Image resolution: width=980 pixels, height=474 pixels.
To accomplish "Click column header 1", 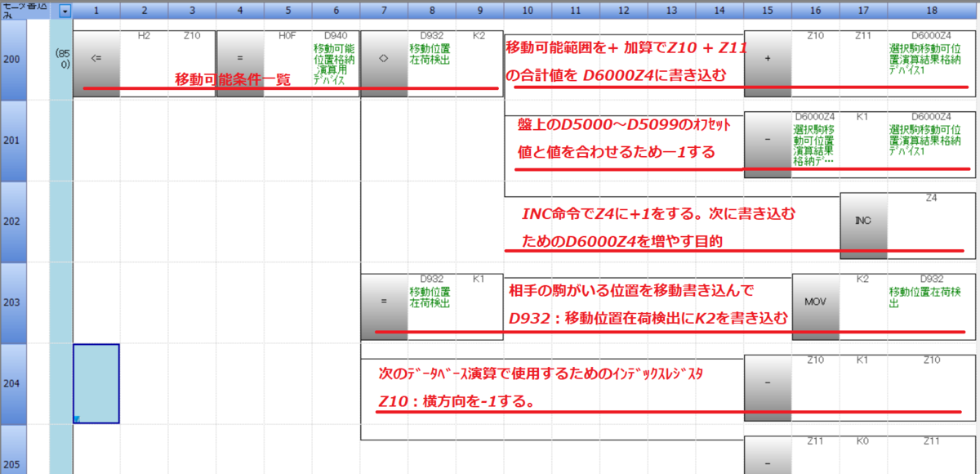I will click(96, 11).
